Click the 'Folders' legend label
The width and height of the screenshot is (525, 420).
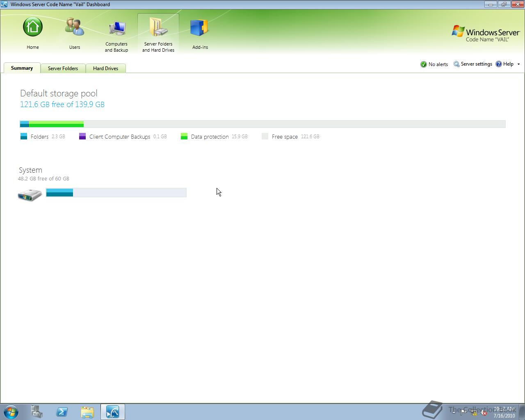39,137
